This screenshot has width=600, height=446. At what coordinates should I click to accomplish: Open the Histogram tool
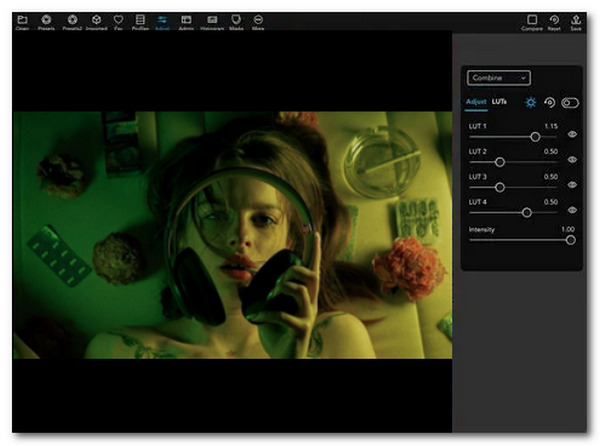click(x=210, y=20)
